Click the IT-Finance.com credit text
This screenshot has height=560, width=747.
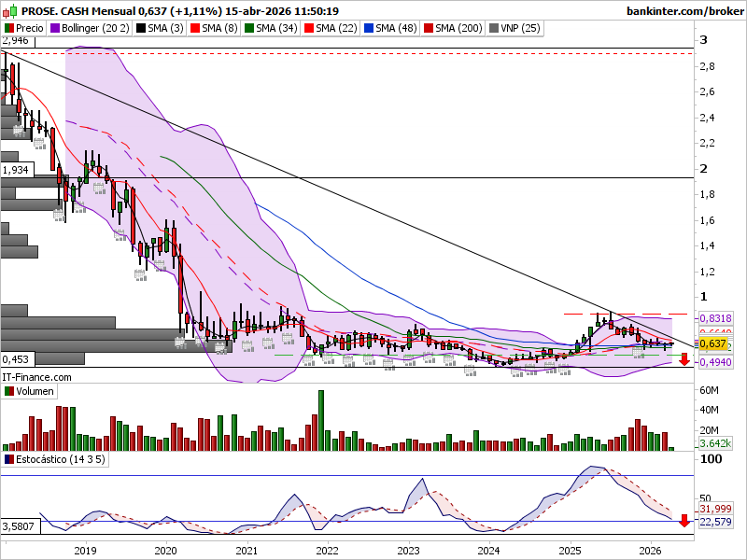[36, 377]
